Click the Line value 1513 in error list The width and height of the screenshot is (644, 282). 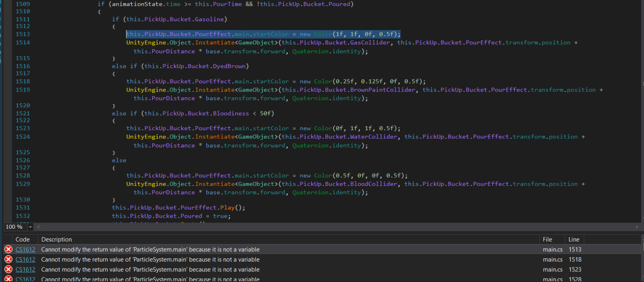click(575, 249)
